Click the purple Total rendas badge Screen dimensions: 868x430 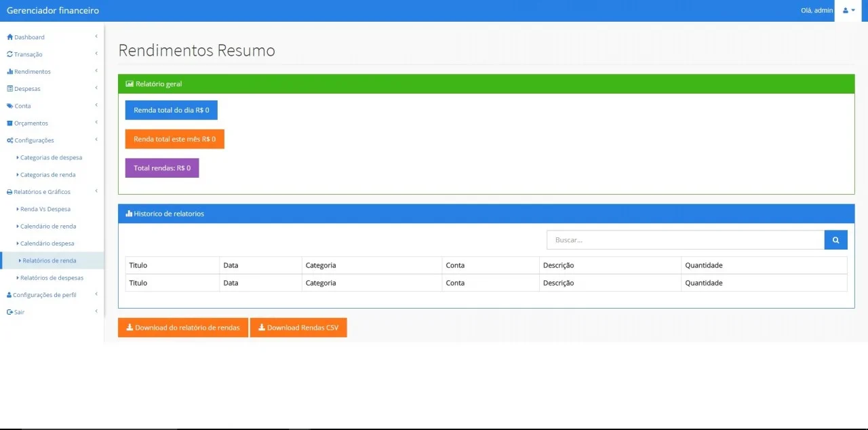[162, 168]
